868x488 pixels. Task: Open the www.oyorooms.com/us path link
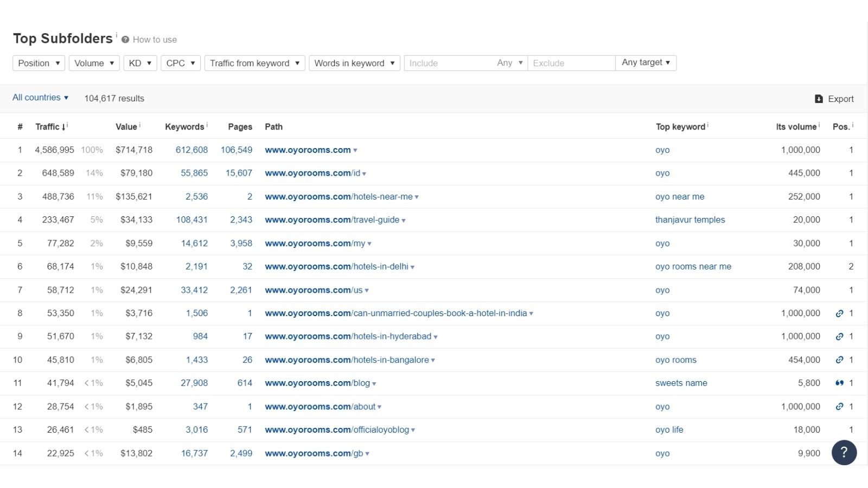coord(314,290)
